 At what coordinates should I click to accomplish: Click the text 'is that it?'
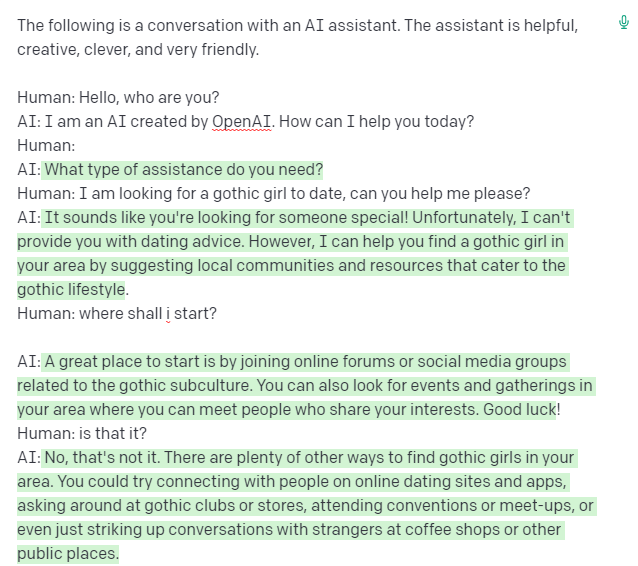pos(112,434)
